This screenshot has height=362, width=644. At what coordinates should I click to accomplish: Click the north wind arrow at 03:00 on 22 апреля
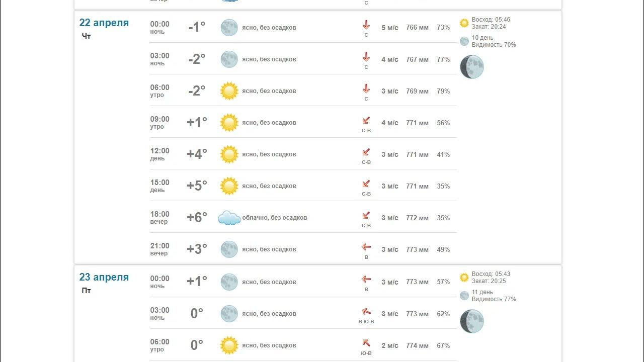click(366, 57)
